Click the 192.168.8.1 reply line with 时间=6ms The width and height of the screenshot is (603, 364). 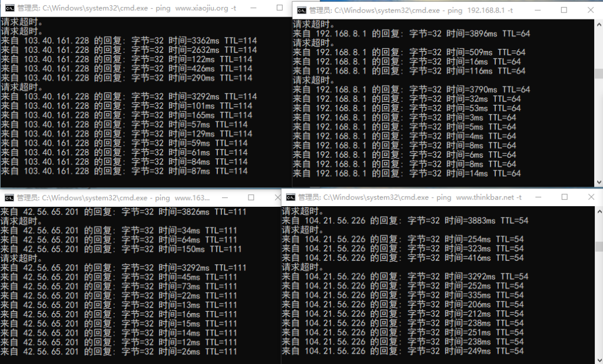click(x=405, y=155)
